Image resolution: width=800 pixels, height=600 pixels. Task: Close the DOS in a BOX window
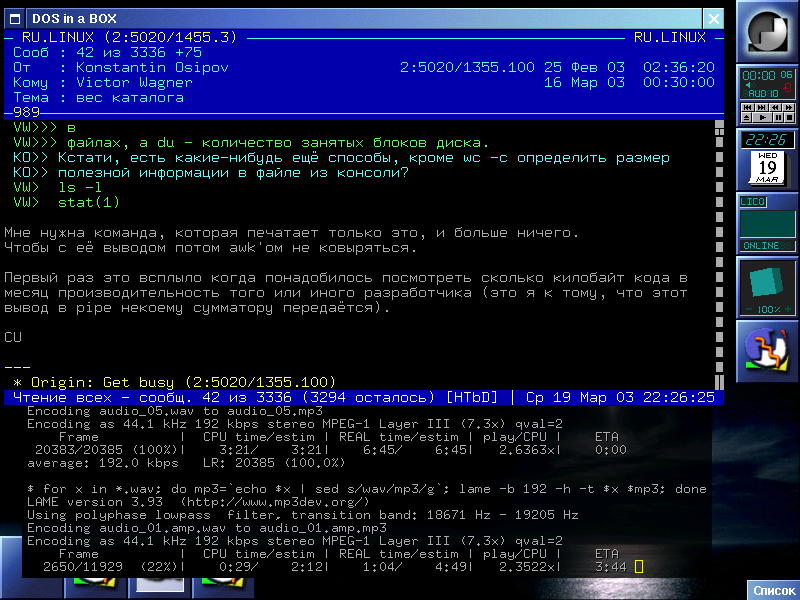pos(713,18)
